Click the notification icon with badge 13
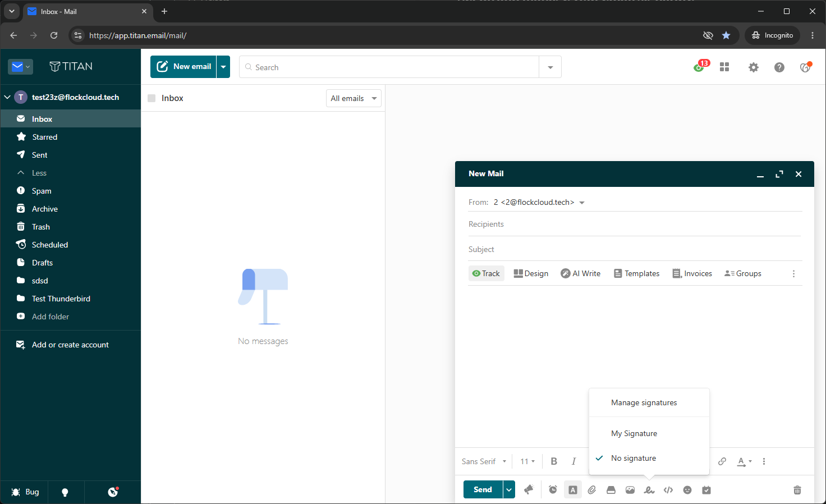 700,67
